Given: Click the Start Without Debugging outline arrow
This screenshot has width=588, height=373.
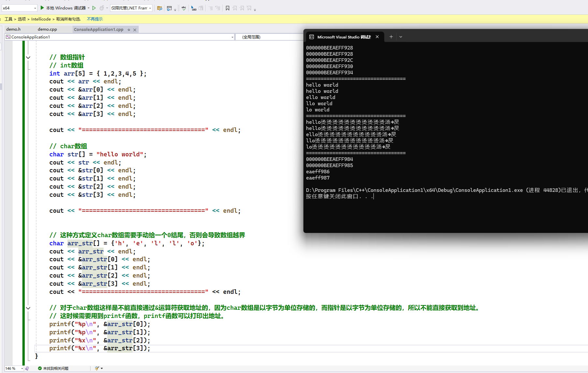Looking at the screenshot, I should [x=94, y=8].
